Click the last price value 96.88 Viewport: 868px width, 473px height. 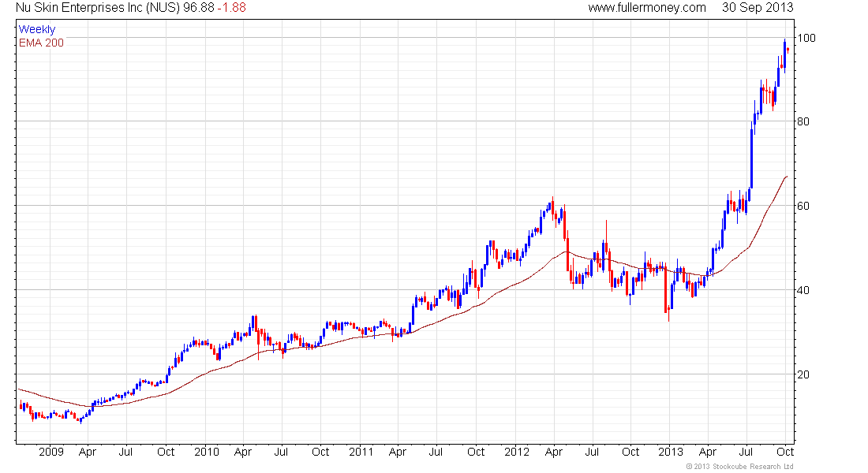tap(199, 8)
